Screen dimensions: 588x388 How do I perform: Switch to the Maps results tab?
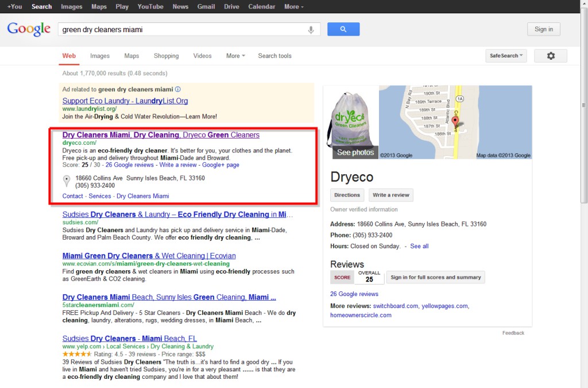131,56
